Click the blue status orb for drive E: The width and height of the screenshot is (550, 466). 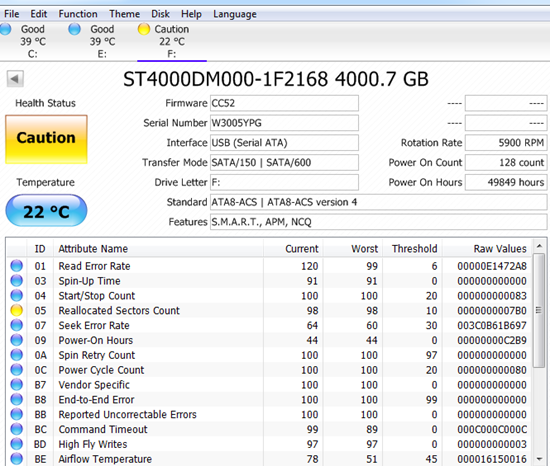point(74,29)
